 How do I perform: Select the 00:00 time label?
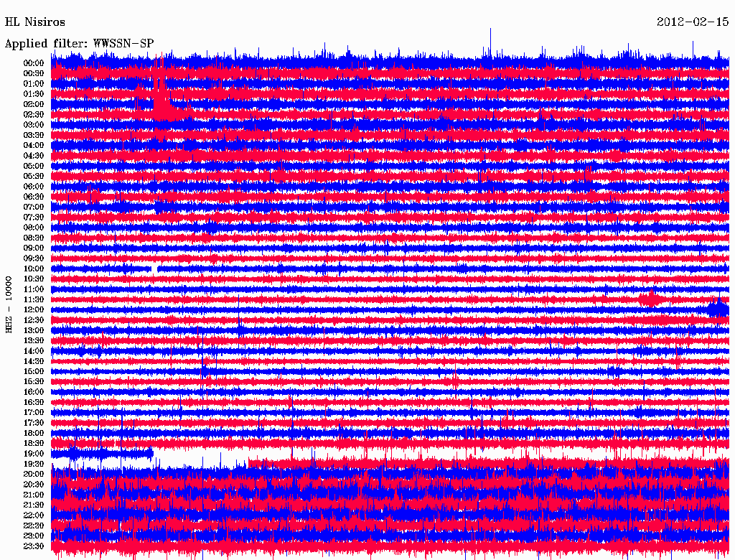pos(34,63)
